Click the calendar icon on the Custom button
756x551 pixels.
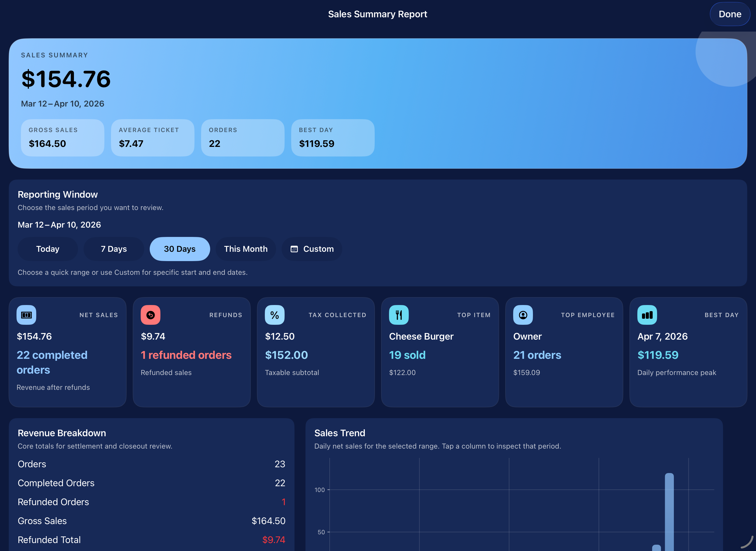(x=294, y=249)
